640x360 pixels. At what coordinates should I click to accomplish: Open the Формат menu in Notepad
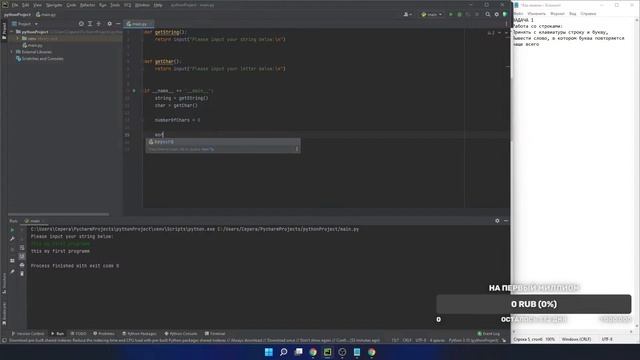click(557, 13)
